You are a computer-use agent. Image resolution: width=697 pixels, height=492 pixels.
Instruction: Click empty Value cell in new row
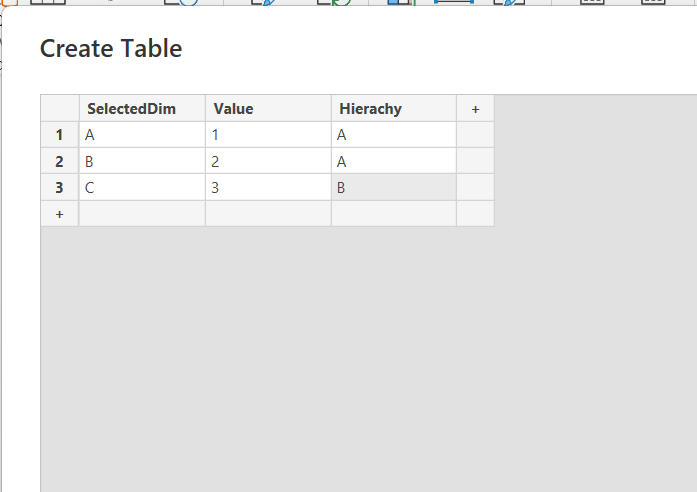tap(268, 214)
